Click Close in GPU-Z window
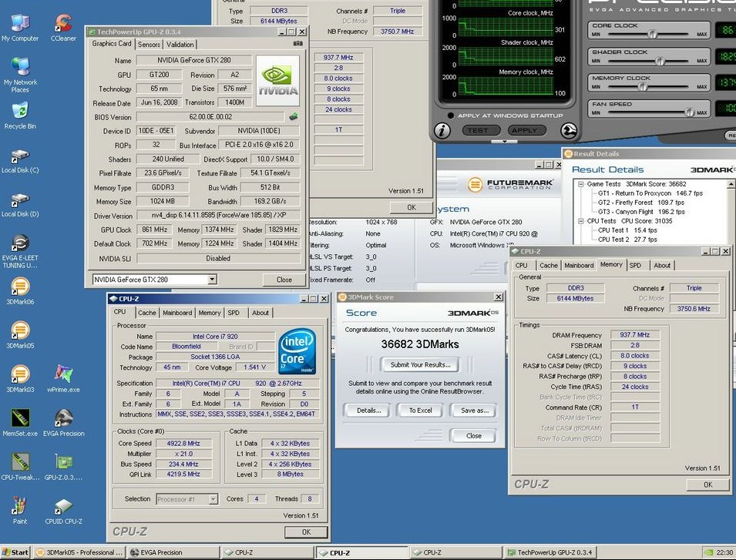 click(x=284, y=280)
